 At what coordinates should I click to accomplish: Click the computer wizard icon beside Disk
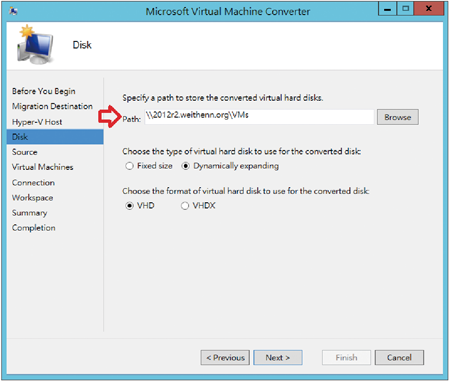click(35, 44)
